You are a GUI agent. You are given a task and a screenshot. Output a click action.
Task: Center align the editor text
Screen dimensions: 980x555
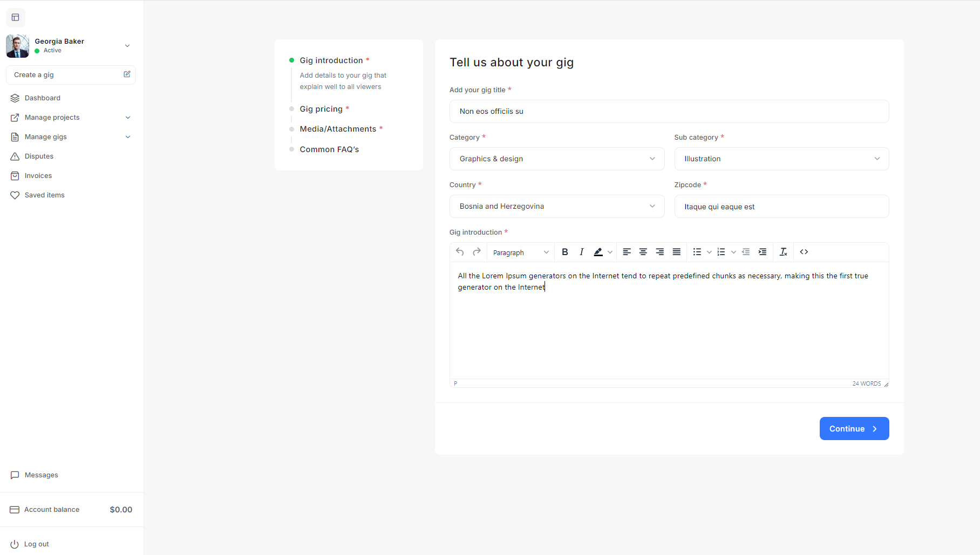(643, 252)
